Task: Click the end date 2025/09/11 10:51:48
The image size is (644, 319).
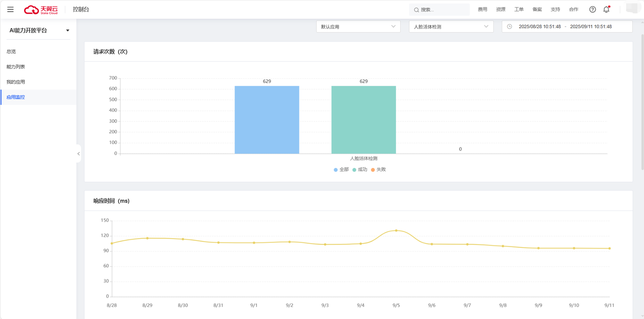Action: (591, 27)
